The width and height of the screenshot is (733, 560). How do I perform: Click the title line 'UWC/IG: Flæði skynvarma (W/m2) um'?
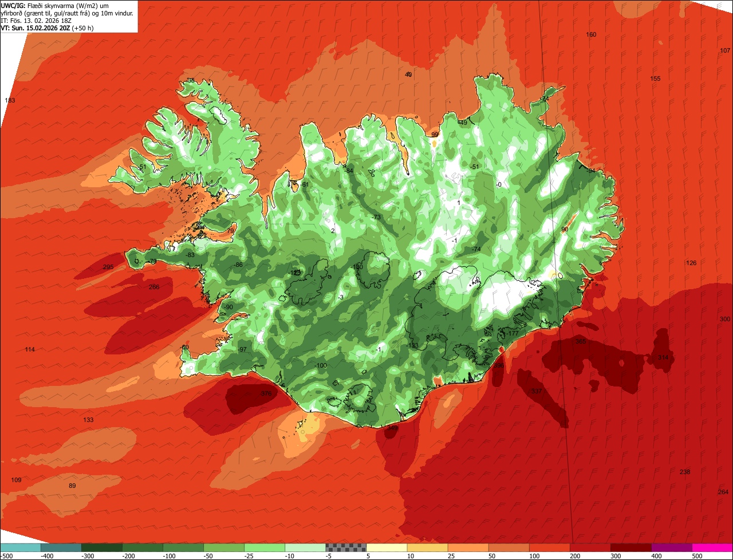tap(55, 5)
